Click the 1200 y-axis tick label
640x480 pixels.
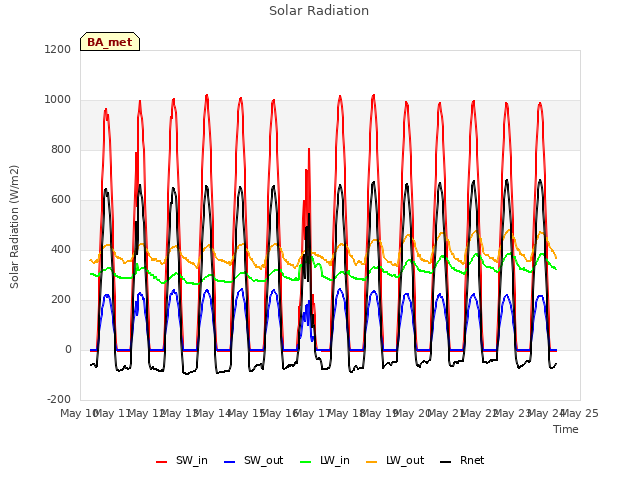58,50
